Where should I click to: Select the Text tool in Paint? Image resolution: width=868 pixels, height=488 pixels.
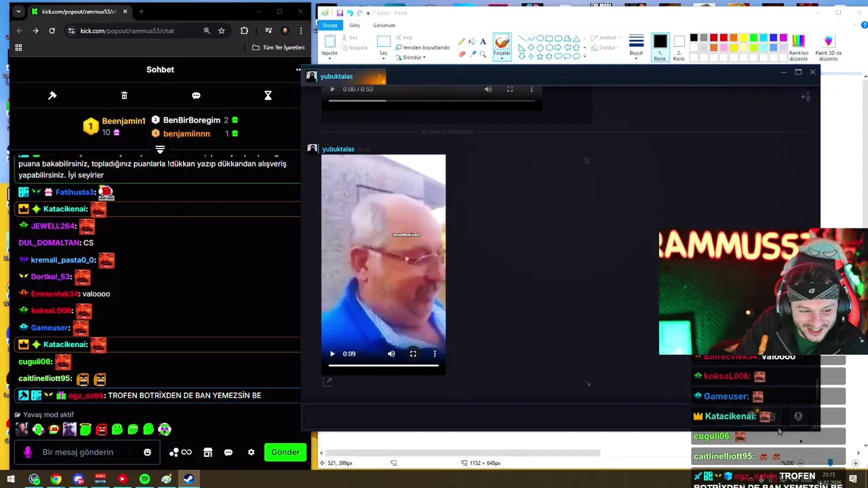tap(483, 41)
